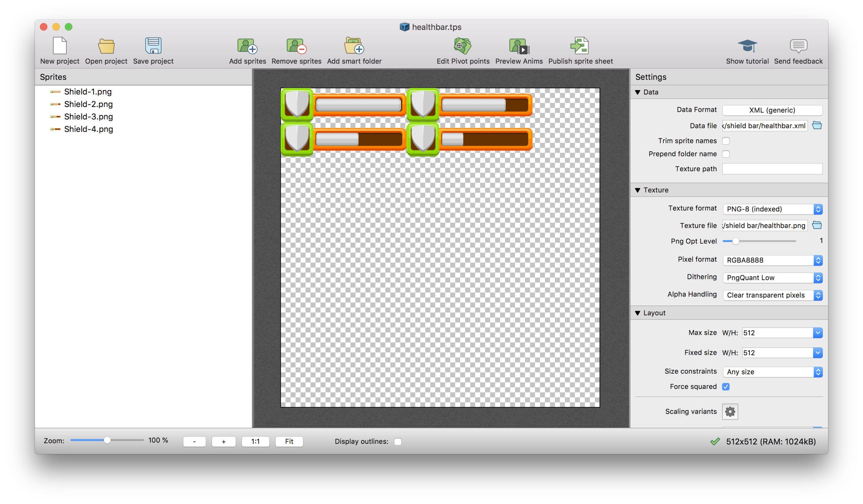This screenshot has height=504, width=863.
Task: Send feedback via speech bubble icon
Action: tap(798, 46)
